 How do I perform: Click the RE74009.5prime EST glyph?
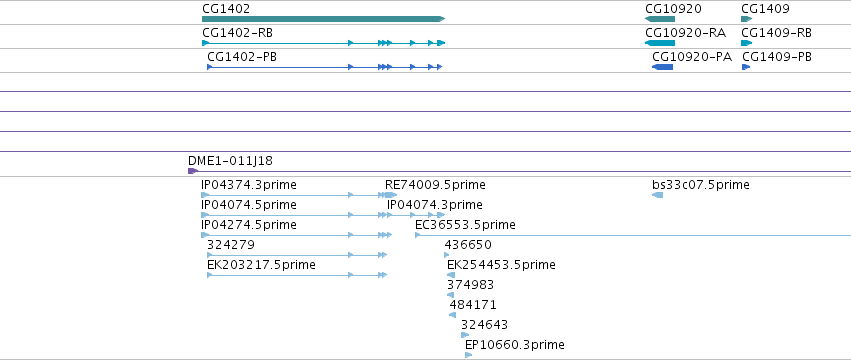(x=391, y=195)
